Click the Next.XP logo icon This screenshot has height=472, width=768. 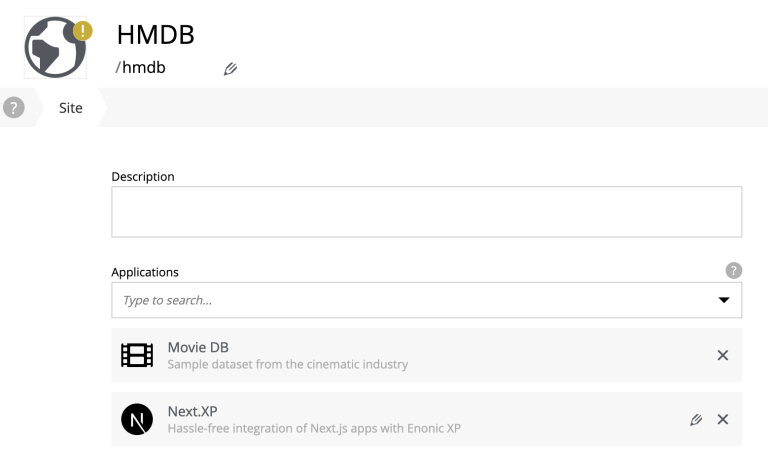click(137, 419)
